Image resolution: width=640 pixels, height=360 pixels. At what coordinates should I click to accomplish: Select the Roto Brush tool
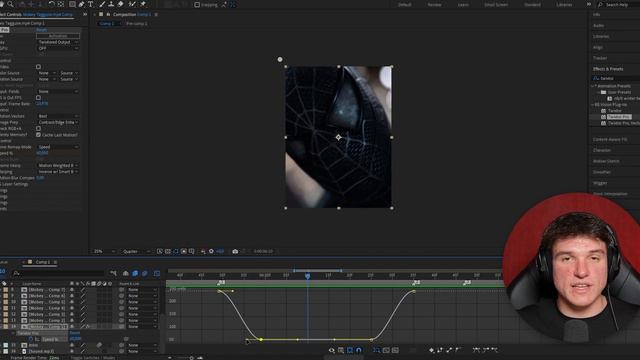[x=132, y=4]
